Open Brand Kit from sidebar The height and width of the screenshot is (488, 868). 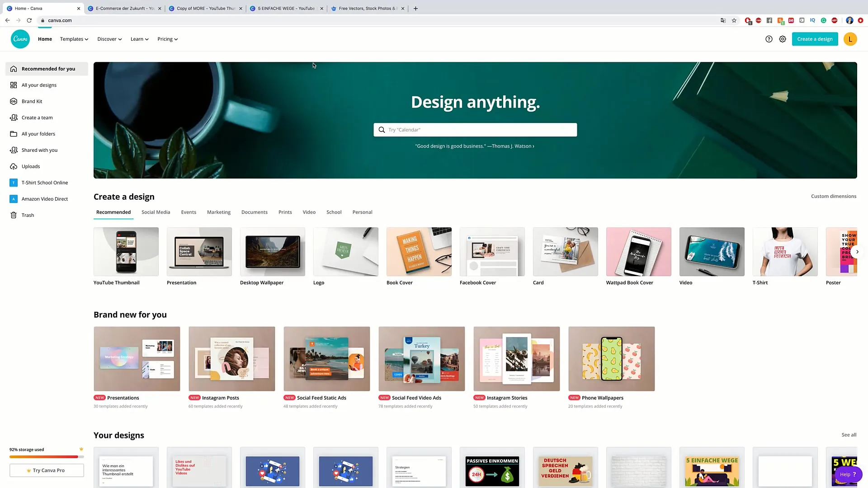click(32, 101)
